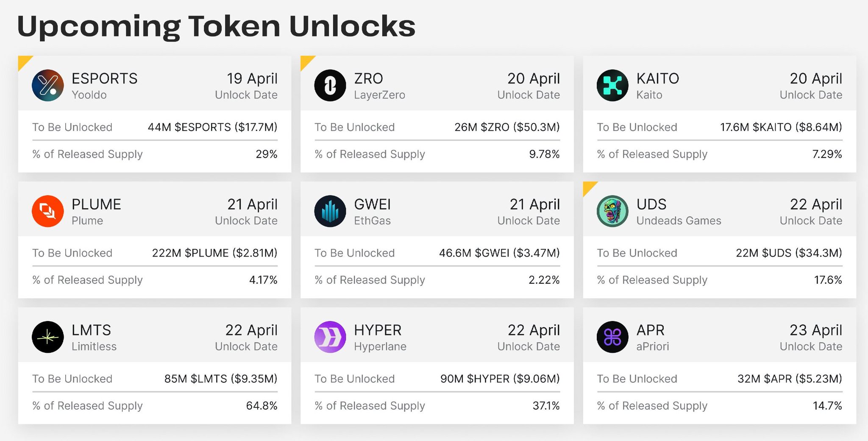868x441 pixels.
Task: Click the LMTS Limitless token logo
Action: (x=48, y=337)
